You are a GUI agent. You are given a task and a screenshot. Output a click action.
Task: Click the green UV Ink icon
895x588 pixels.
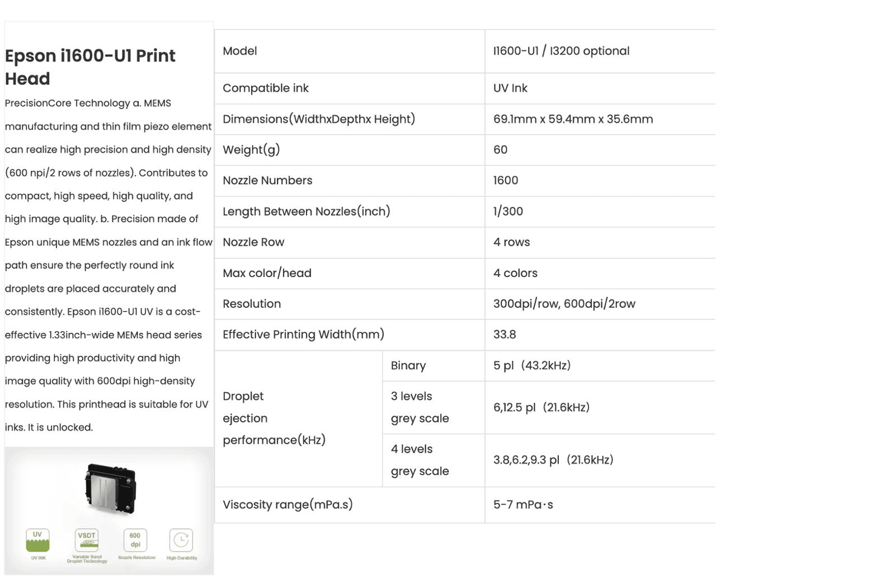click(37, 540)
